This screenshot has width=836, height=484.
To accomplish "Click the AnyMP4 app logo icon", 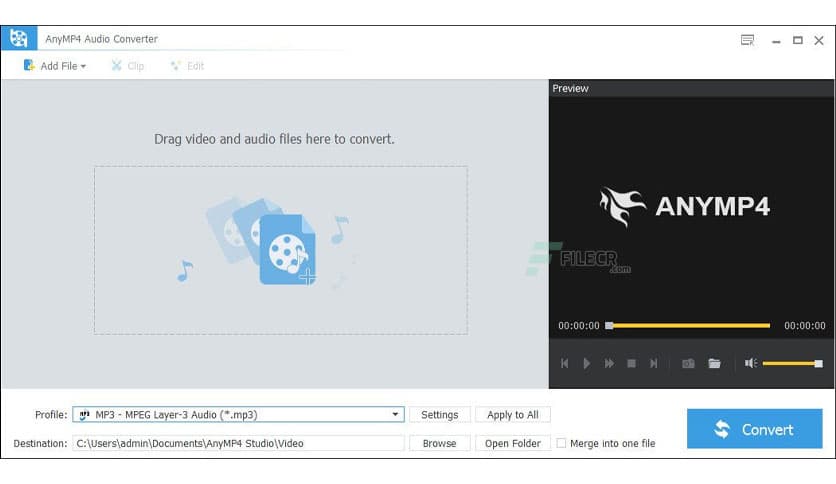I will pyautogui.click(x=19, y=38).
